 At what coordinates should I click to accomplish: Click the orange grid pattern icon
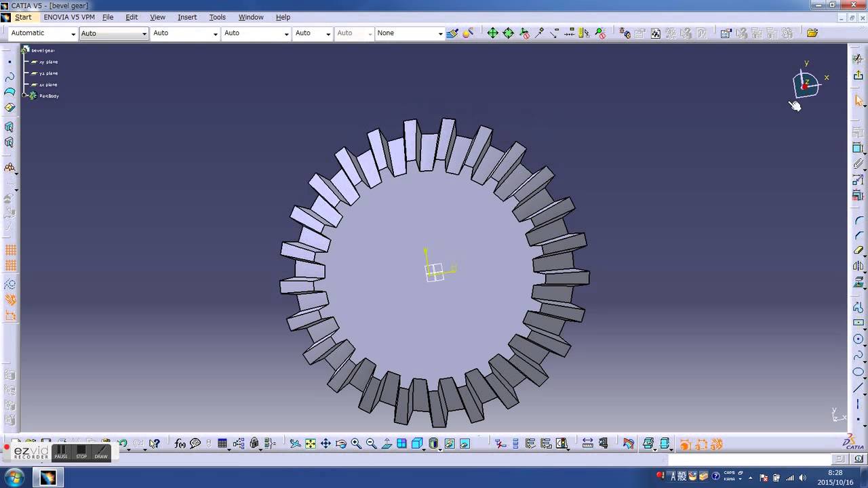point(10,250)
